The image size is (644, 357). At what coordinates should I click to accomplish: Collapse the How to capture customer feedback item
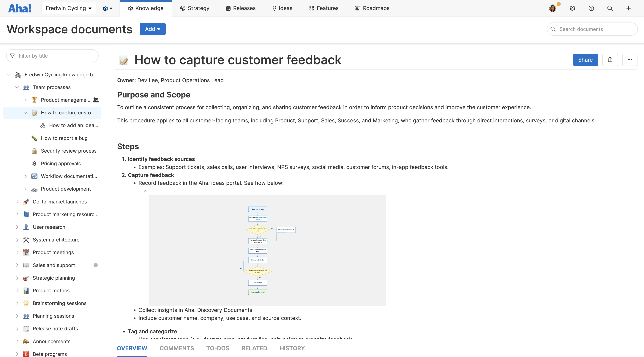[x=25, y=113]
